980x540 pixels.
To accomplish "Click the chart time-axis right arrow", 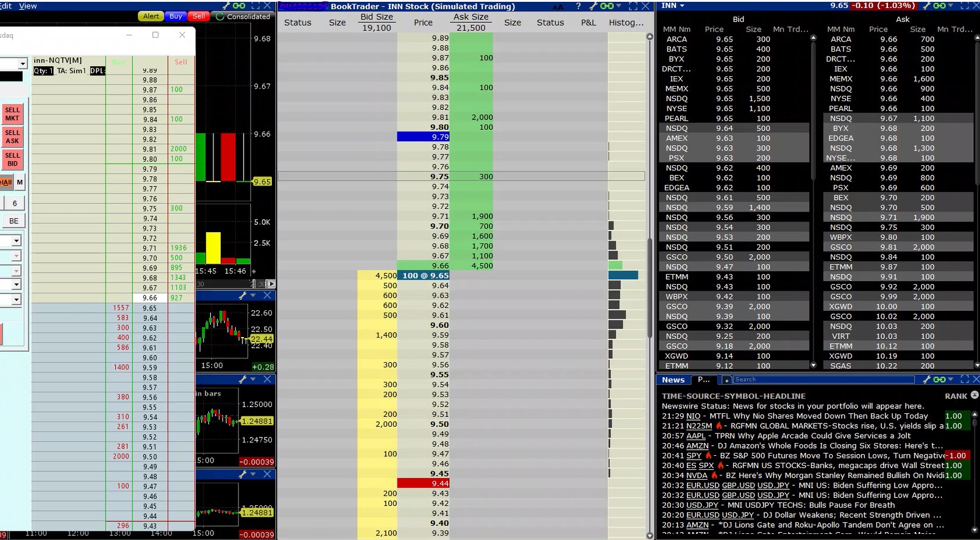I will (271, 284).
